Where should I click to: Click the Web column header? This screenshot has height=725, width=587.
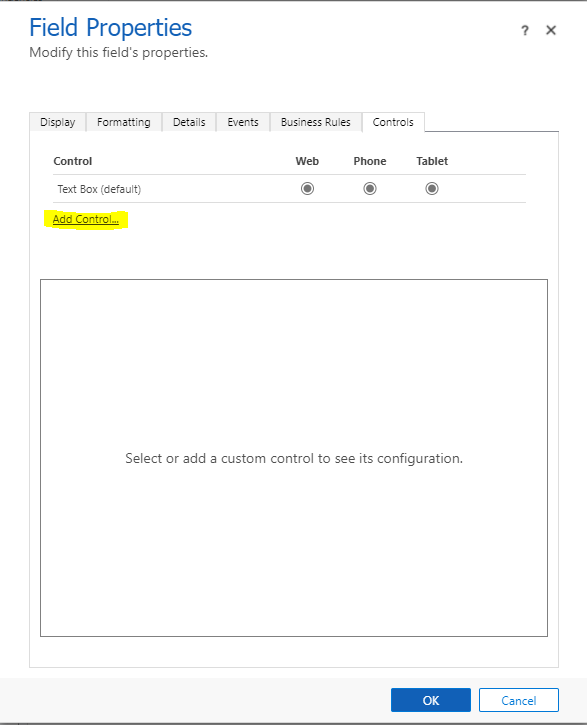click(x=307, y=161)
